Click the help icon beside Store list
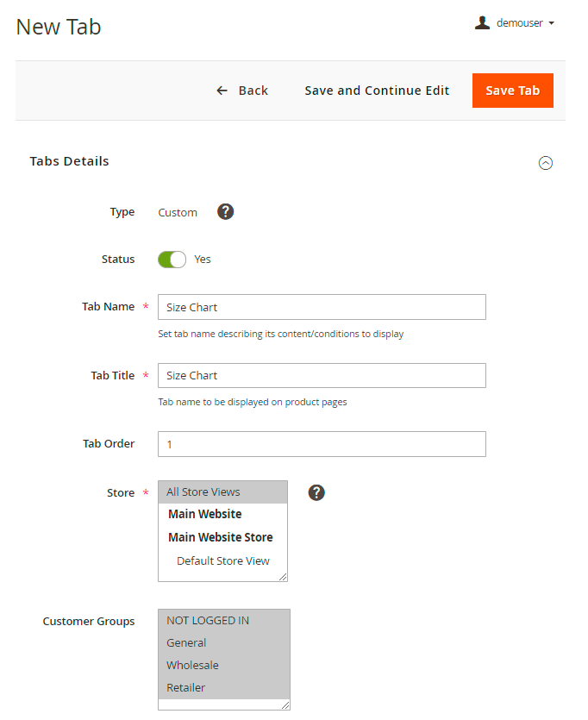 click(x=316, y=492)
